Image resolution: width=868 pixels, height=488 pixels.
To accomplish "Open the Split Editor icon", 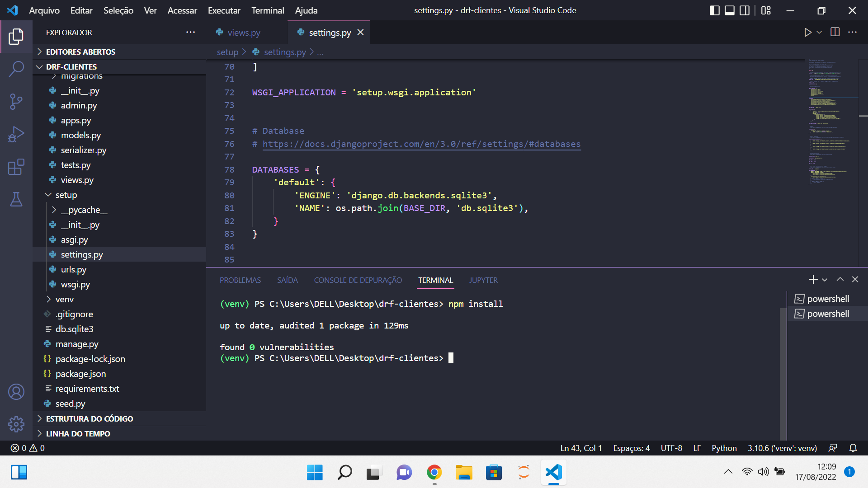I will (835, 32).
